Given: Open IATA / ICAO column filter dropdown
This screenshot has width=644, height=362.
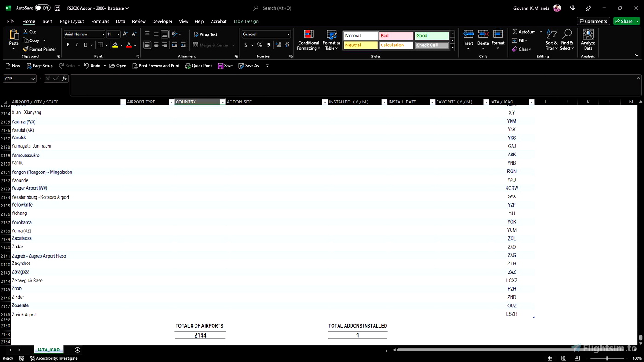Looking at the screenshot, I should click(531, 102).
